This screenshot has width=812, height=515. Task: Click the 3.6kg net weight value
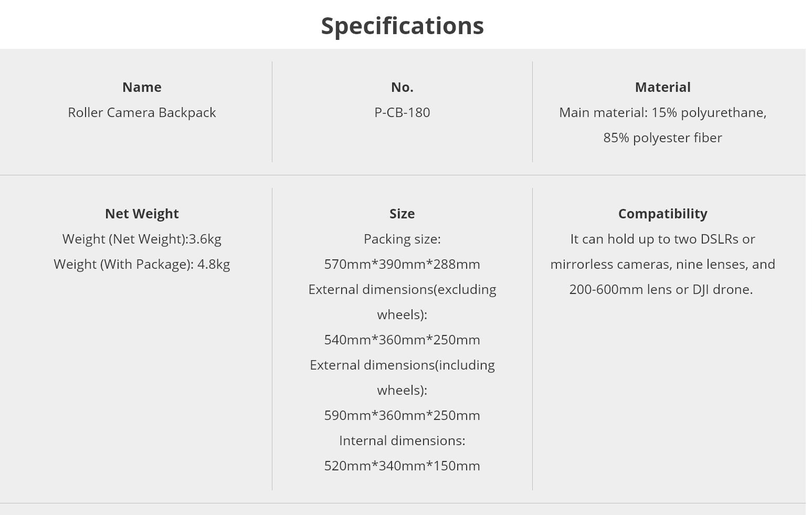point(205,239)
